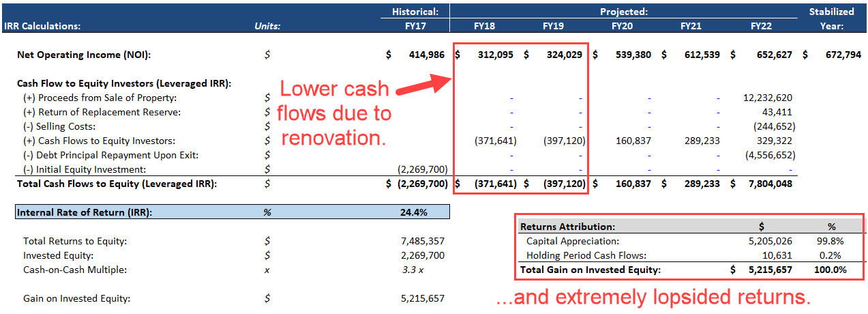Viewport: 868px width, 314px height.
Task: Click Holding Period Cash Flows label
Action: pyautogui.click(x=586, y=255)
